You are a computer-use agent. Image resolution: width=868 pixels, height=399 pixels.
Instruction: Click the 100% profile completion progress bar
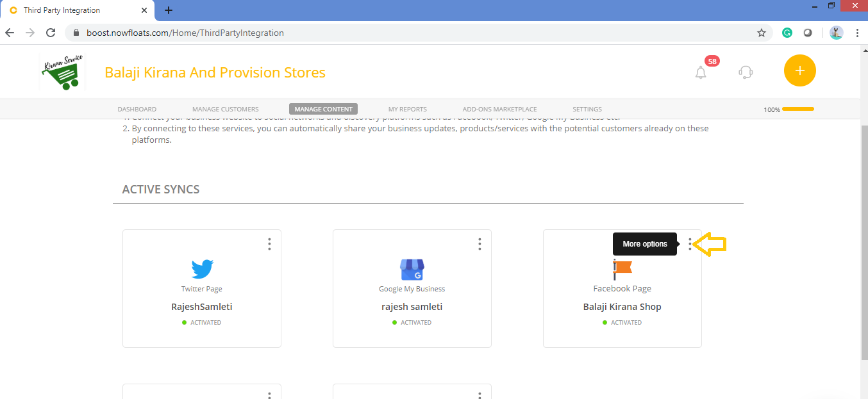797,109
